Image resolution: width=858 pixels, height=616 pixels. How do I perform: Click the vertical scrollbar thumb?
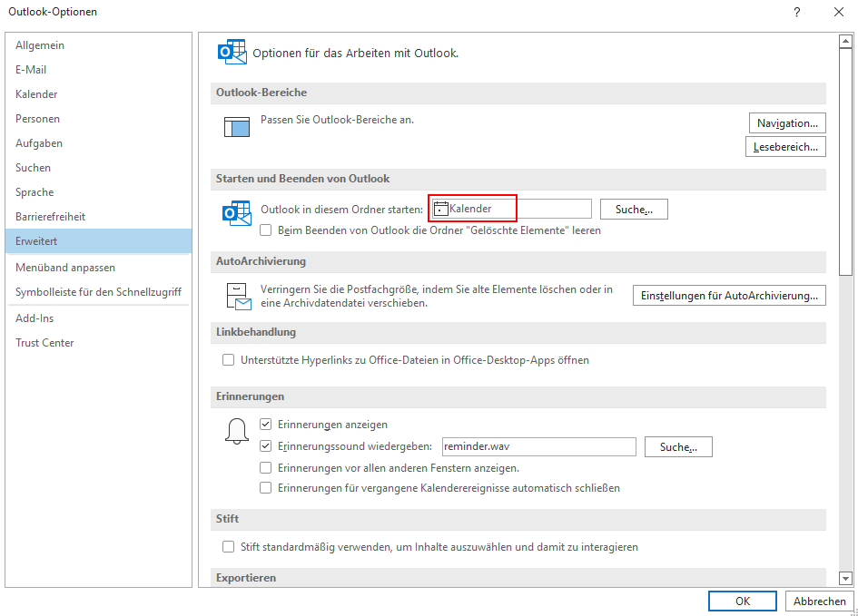845,161
